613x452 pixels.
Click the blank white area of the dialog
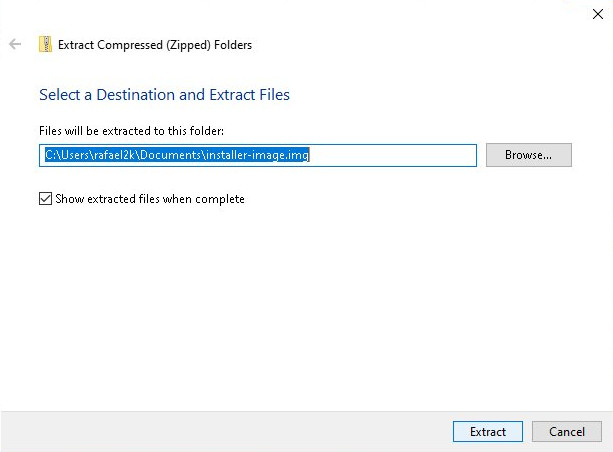[x=300, y=300]
